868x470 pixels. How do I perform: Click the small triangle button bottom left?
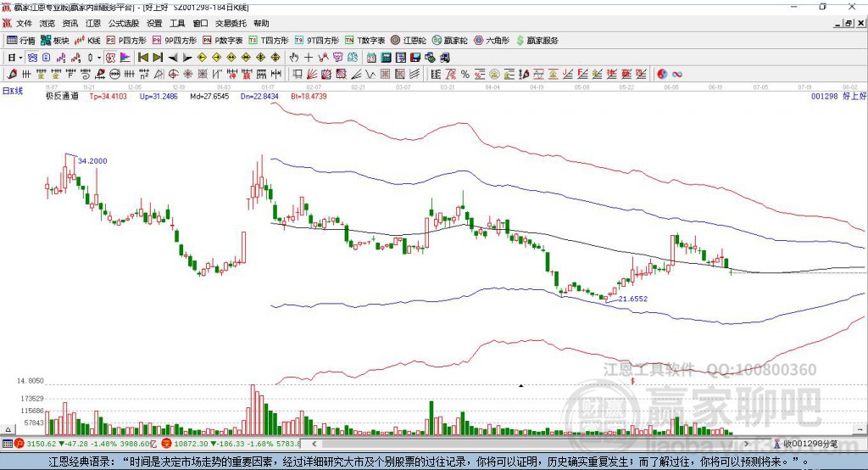pyautogui.click(x=8, y=429)
